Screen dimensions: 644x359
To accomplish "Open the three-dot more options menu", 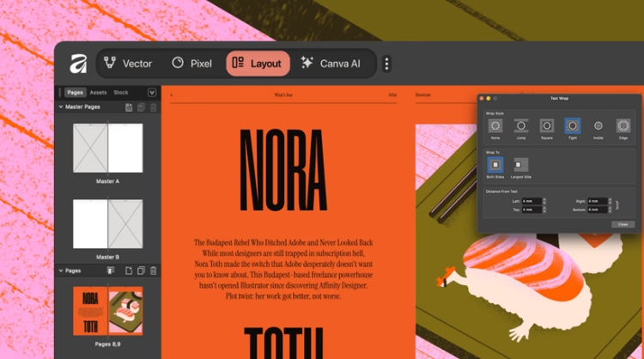I will (386, 64).
